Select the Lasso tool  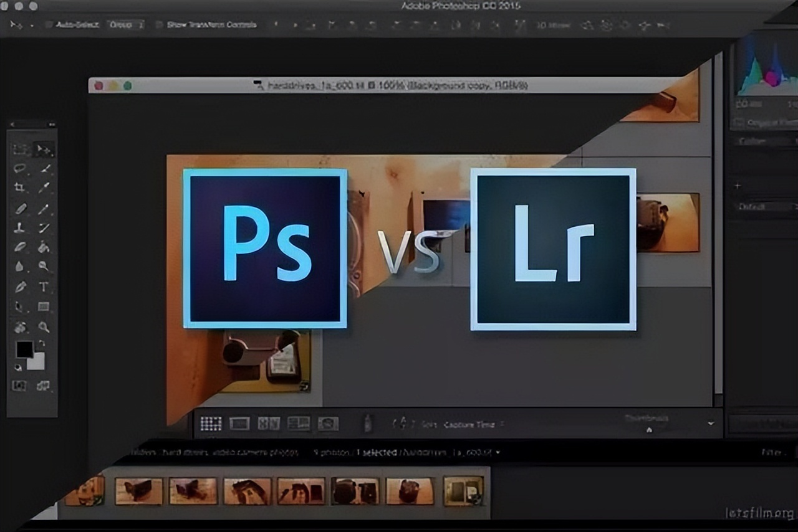20,168
